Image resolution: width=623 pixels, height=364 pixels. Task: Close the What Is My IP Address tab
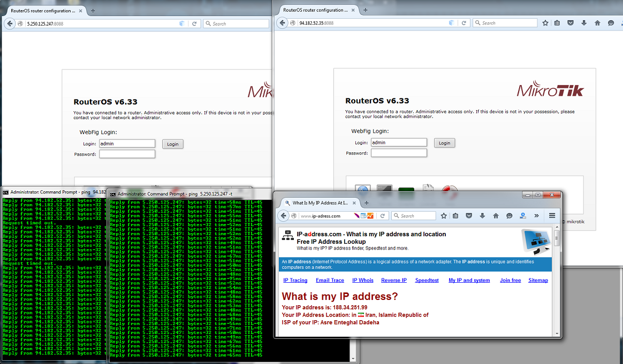point(354,203)
